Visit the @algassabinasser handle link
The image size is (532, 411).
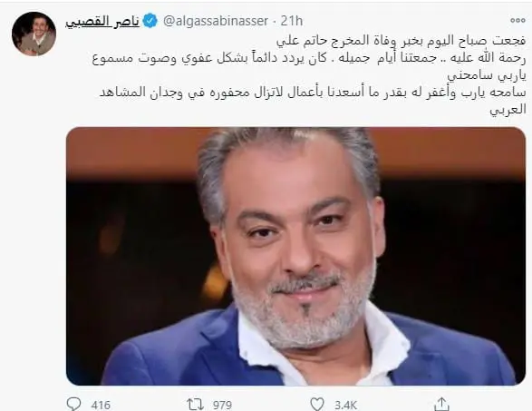tap(216, 21)
